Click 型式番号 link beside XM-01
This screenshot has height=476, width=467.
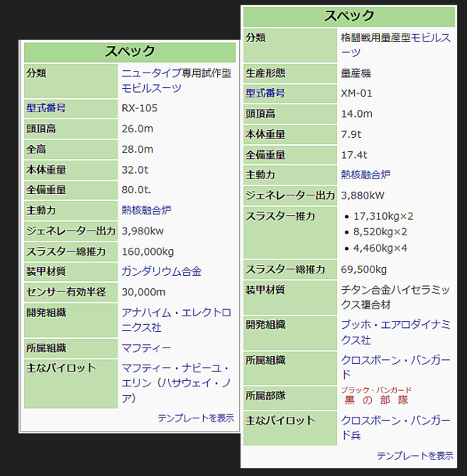265,93
